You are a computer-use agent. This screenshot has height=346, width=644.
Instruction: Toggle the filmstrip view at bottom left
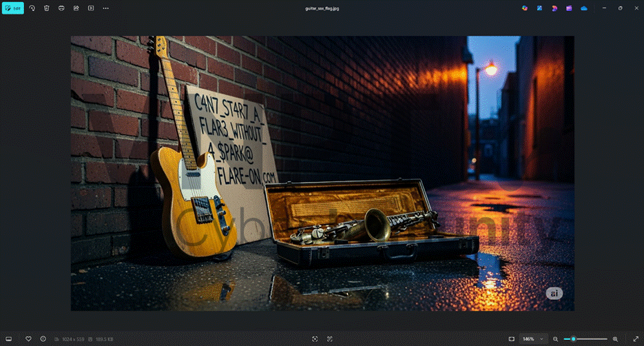pyautogui.click(x=9, y=339)
